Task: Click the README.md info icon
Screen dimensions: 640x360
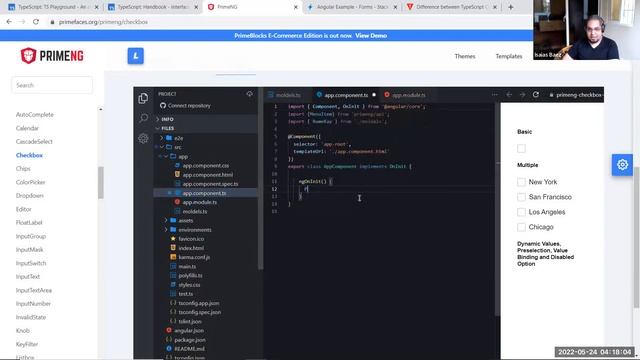Action: pos(169,349)
